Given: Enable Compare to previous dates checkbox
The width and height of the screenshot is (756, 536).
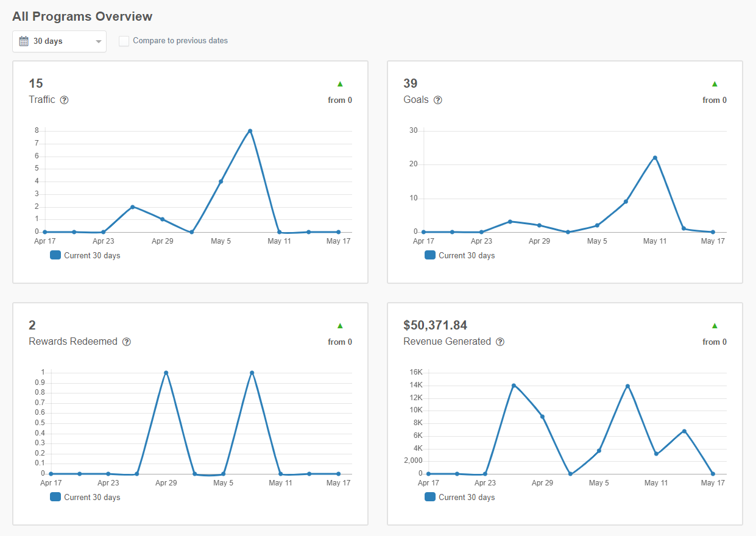Looking at the screenshot, I should click(x=124, y=41).
